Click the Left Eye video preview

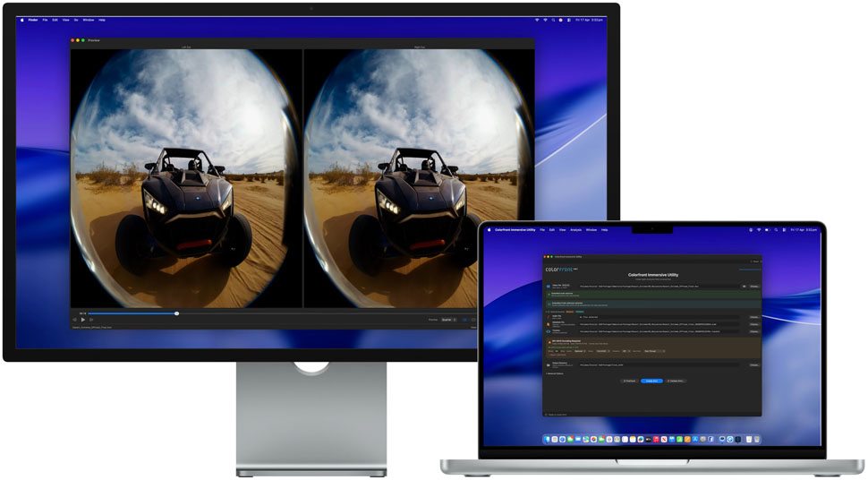click(186, 179)
